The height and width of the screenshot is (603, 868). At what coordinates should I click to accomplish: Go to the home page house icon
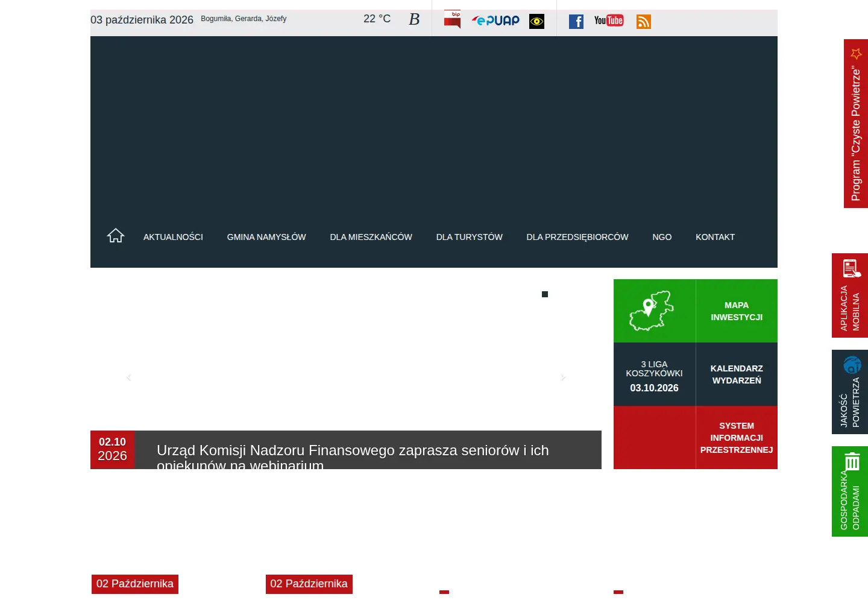[116, 236]
